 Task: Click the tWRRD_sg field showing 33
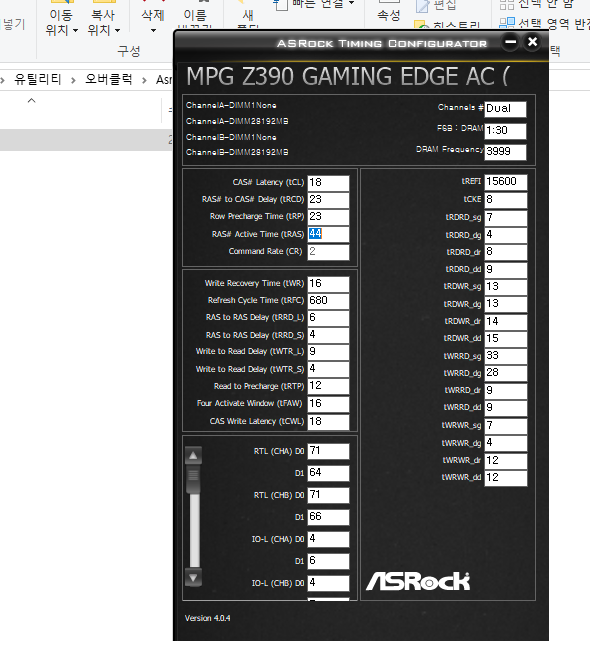click(506, 356)
